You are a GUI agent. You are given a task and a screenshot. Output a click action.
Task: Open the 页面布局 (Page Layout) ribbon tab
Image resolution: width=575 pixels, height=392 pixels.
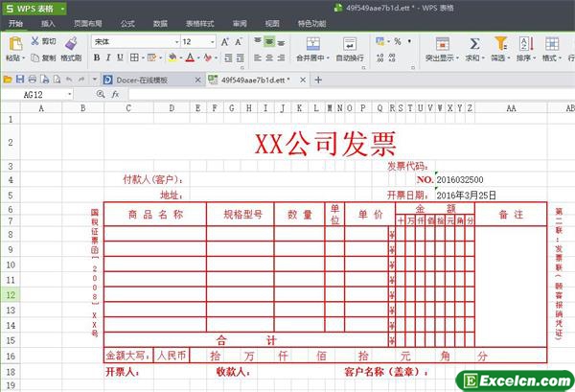[x=87, y=24]
